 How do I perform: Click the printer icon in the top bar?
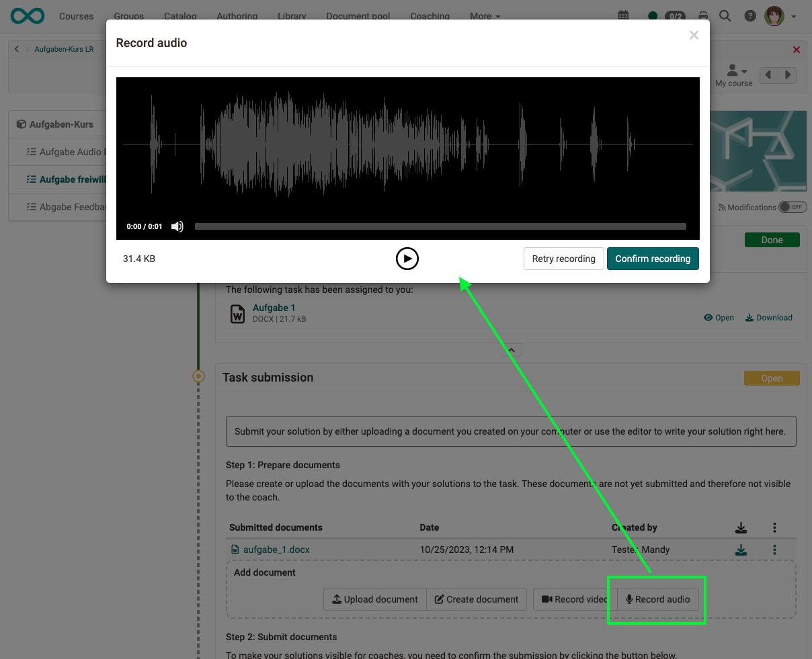703,15
